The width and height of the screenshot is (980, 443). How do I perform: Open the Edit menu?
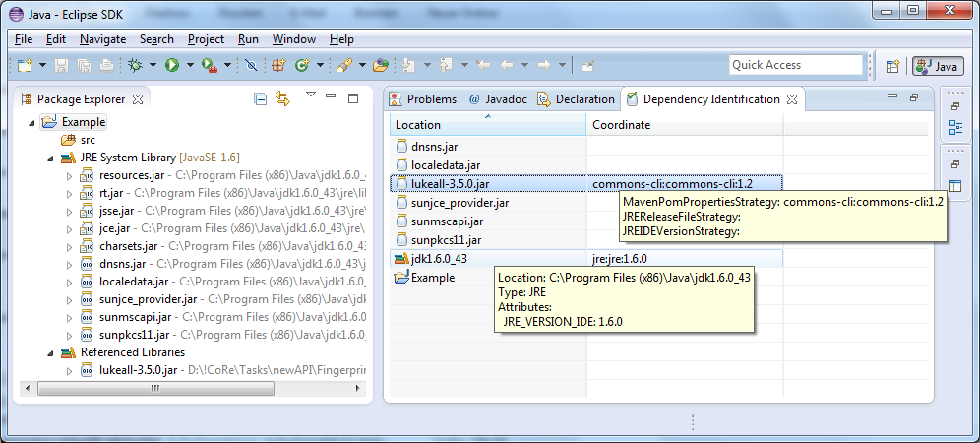[56, 39]
